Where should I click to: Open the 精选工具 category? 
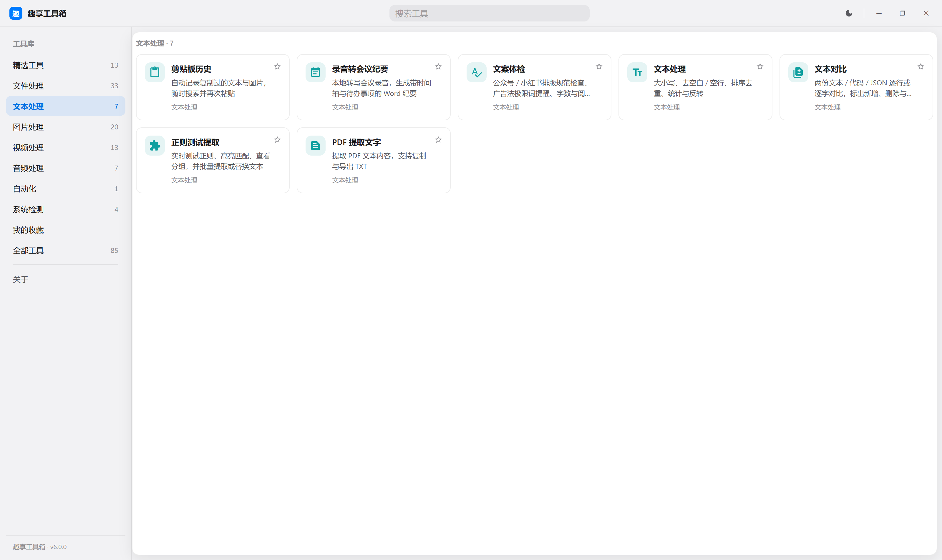(x=66, y=65)
